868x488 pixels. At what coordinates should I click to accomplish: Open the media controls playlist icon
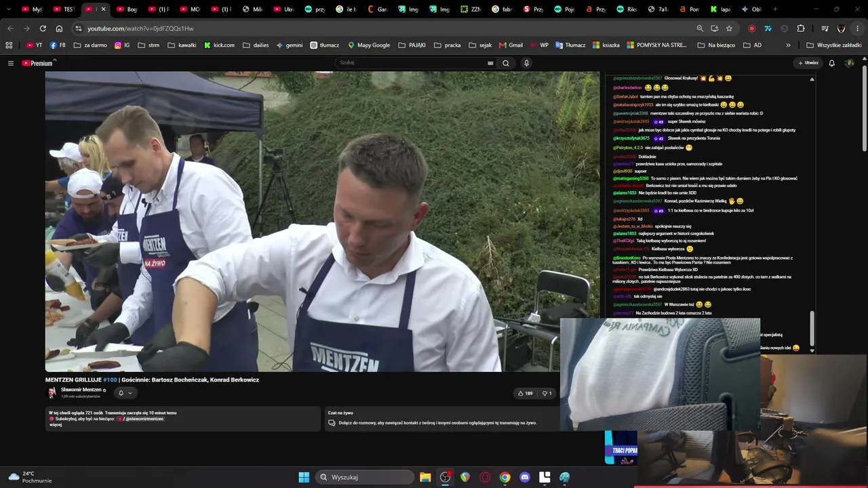pos(825,28)
